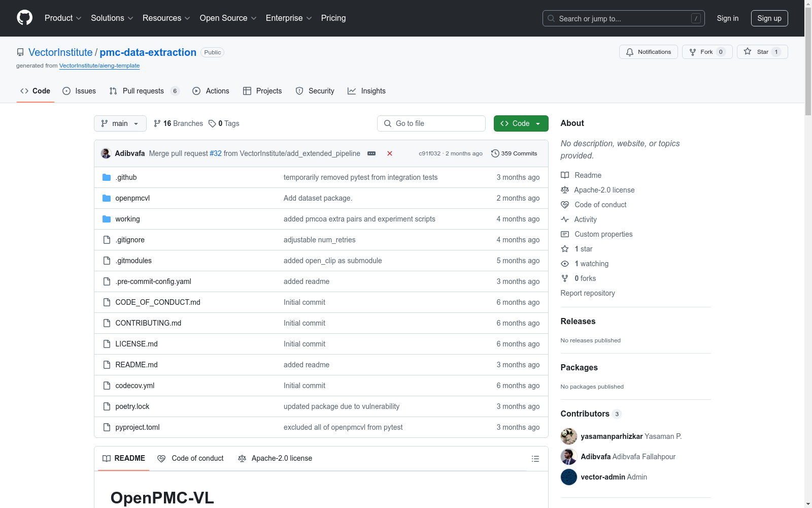This screenshot has width=812, height=508.
Task: Open the README outline list icon
Action: pyautogui.click(x=535, y=459)
